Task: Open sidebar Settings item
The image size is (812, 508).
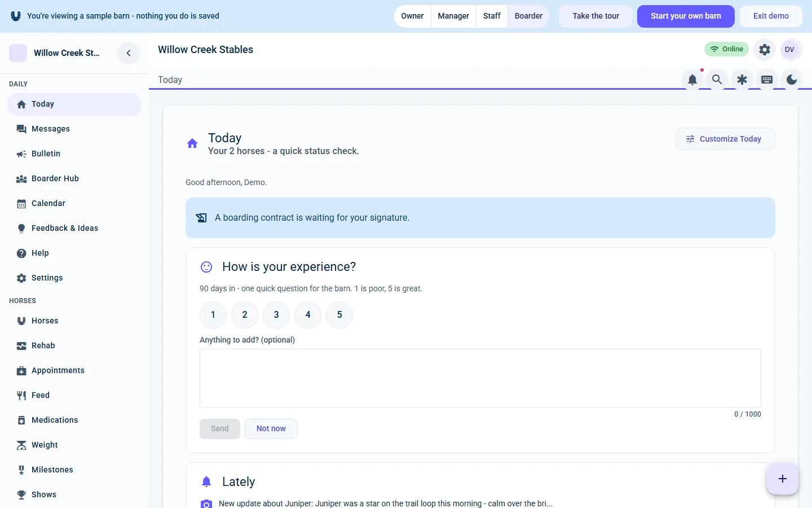Action: 74,278
